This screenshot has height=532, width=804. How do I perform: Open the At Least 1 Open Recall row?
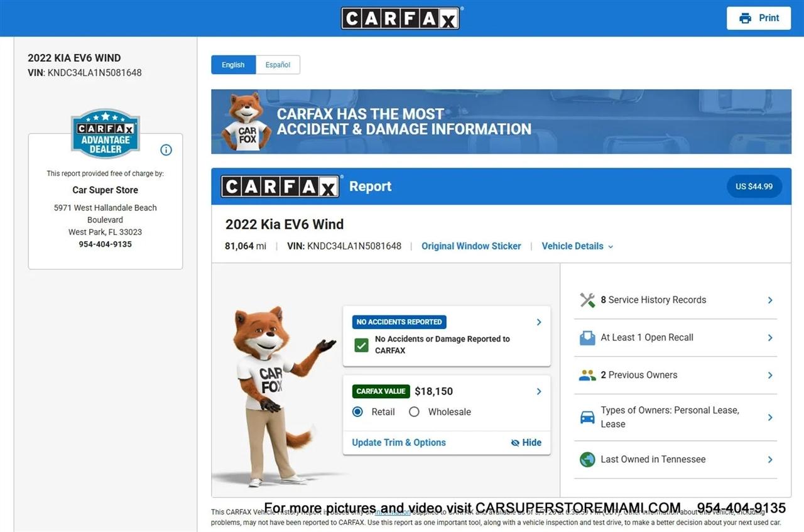676,338
